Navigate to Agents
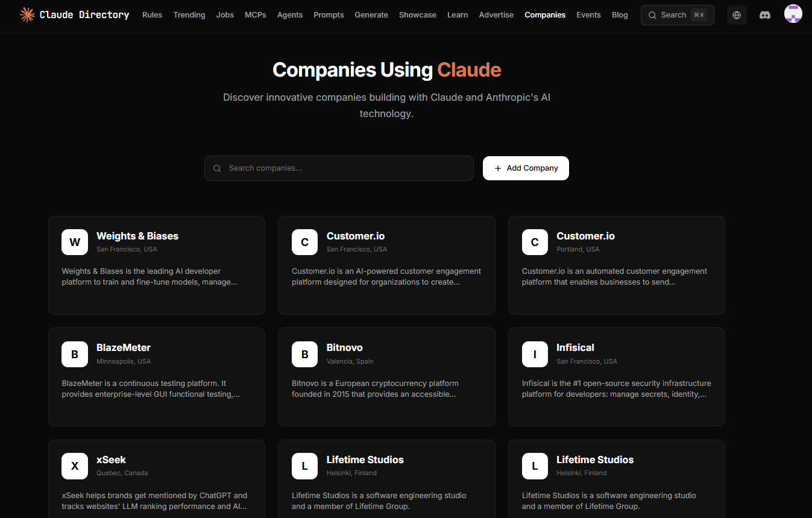812x518 pixels. [x=290, y=15]
